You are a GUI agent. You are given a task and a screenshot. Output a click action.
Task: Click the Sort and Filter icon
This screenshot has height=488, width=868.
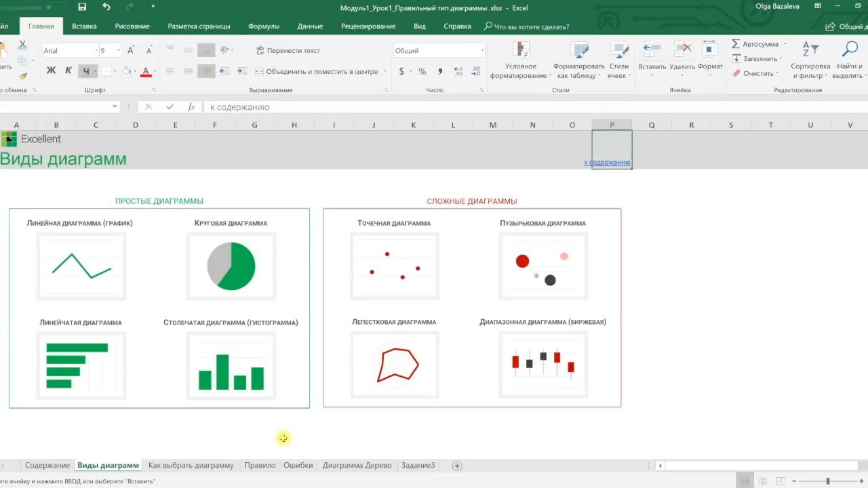pos(810,50)
